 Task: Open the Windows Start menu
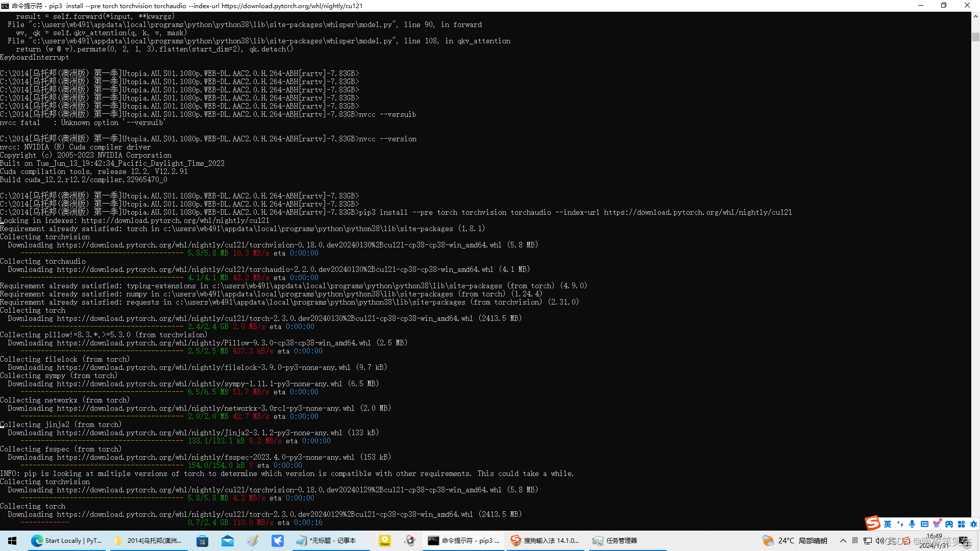point(12,541)
